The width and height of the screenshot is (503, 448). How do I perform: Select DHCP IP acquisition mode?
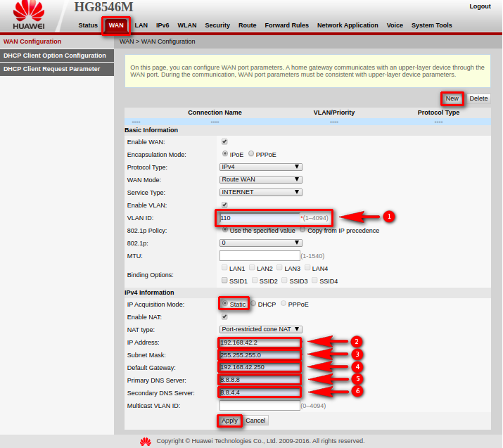coord(254,304)
